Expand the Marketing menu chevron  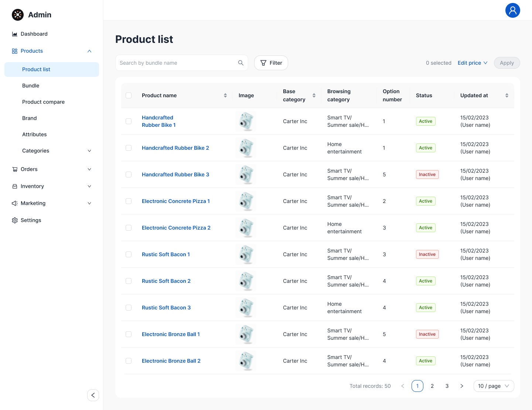pos(89,203)
